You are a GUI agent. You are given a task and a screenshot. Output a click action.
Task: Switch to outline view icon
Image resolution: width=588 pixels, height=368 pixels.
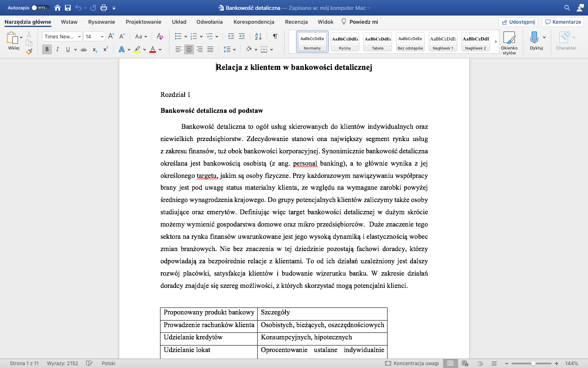480,363
